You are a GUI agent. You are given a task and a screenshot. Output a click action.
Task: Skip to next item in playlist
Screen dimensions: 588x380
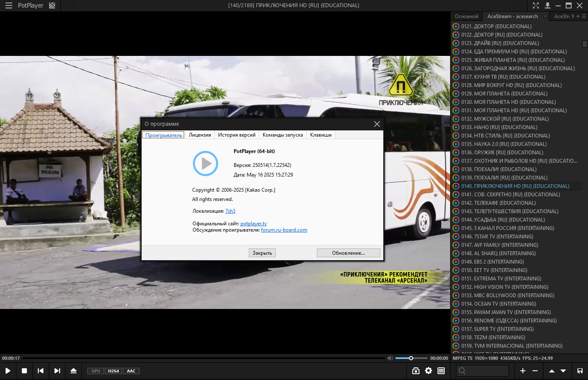pyautogui.click(x=57, y=371)
